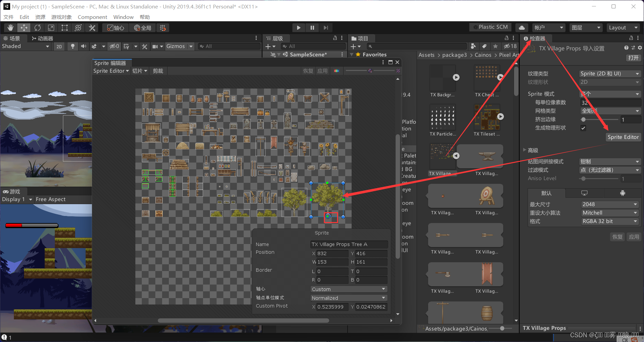Click the 剪裁 trim button

(x=158, y=71)
